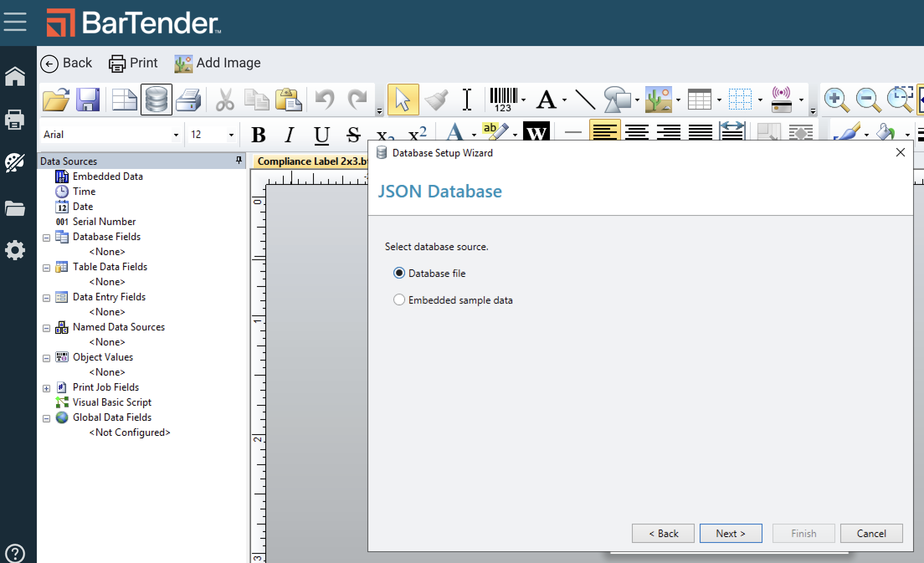The height and width of the screenshot is (563, 924).
Task: Toggle Bold text formatting
Action: (258, 135)
